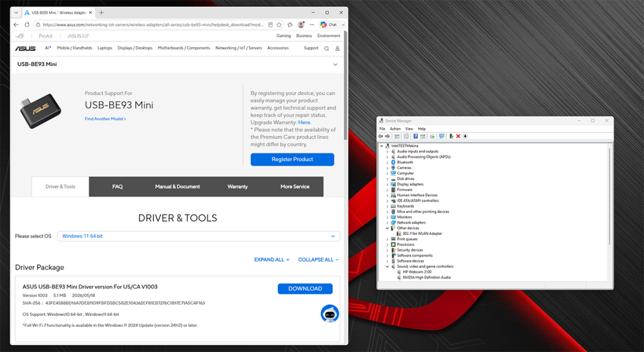Expand the USB-BE93 Mini product header chevron
The width and height of the screenshot is (644, 352).
pos(335,64)
